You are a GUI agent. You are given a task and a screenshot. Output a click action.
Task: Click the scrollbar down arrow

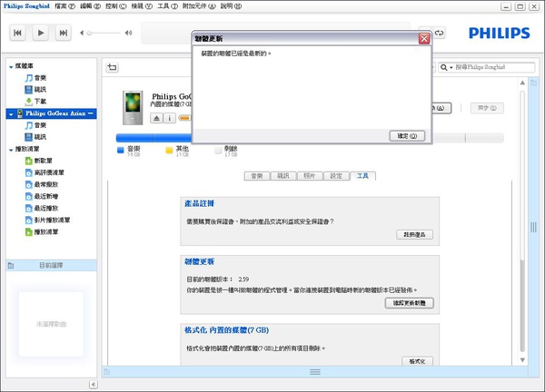point(522,360)
